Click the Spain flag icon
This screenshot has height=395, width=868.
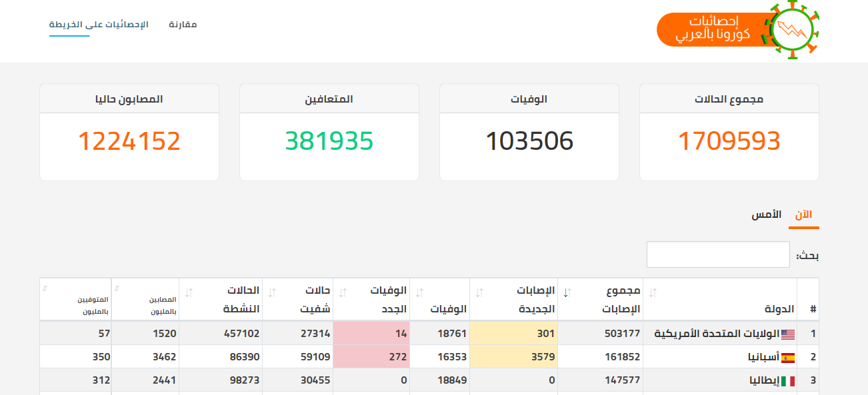(788, 358)
